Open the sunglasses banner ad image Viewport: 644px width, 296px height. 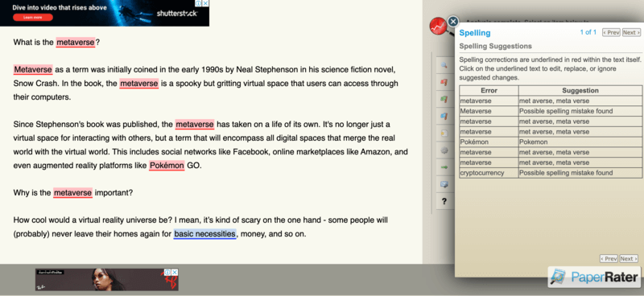(107, 280)
